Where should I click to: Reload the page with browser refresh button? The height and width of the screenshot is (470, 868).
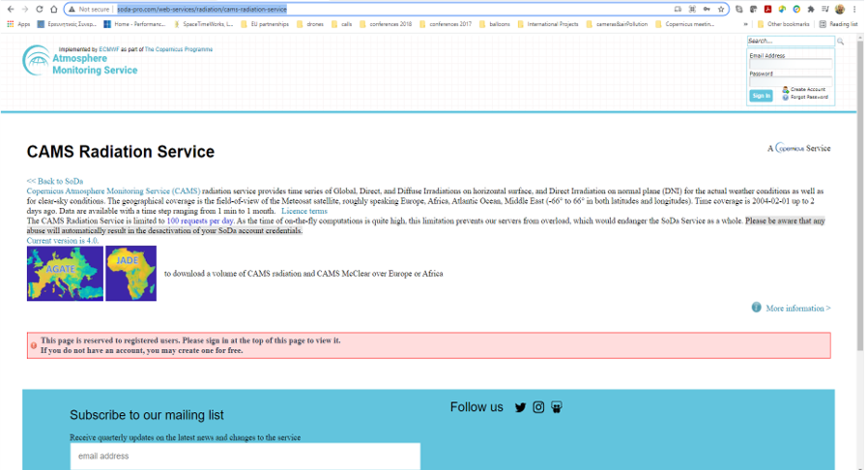click(x=40, y=9)
